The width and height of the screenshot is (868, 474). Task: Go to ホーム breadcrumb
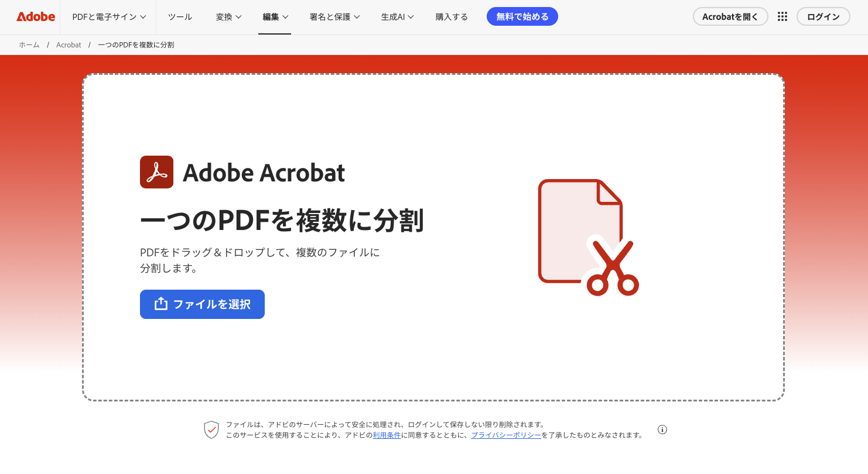tap(29, 45)
